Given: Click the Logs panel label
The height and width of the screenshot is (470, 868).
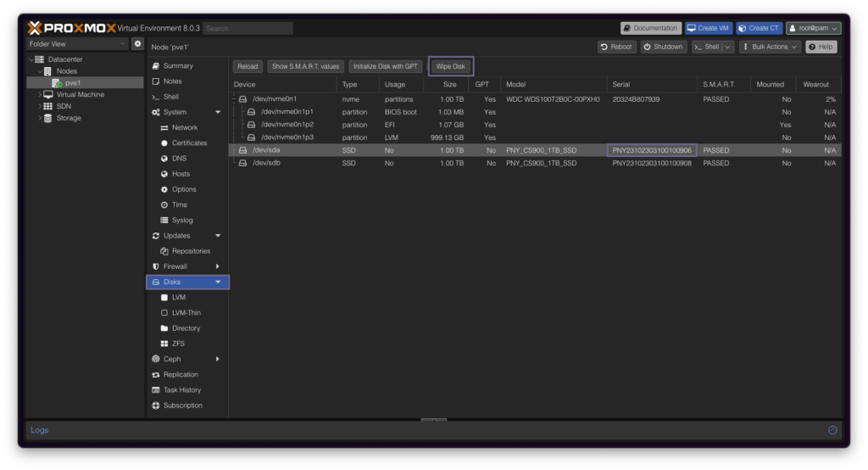Looking at the screenshot, I should (x=39, y=430).
